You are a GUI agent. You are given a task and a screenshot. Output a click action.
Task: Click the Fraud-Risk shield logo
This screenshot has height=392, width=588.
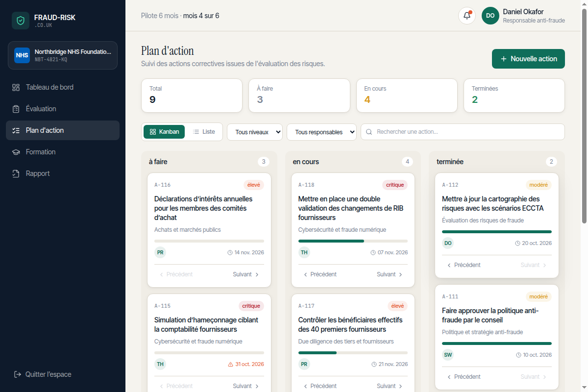[21, 21]
